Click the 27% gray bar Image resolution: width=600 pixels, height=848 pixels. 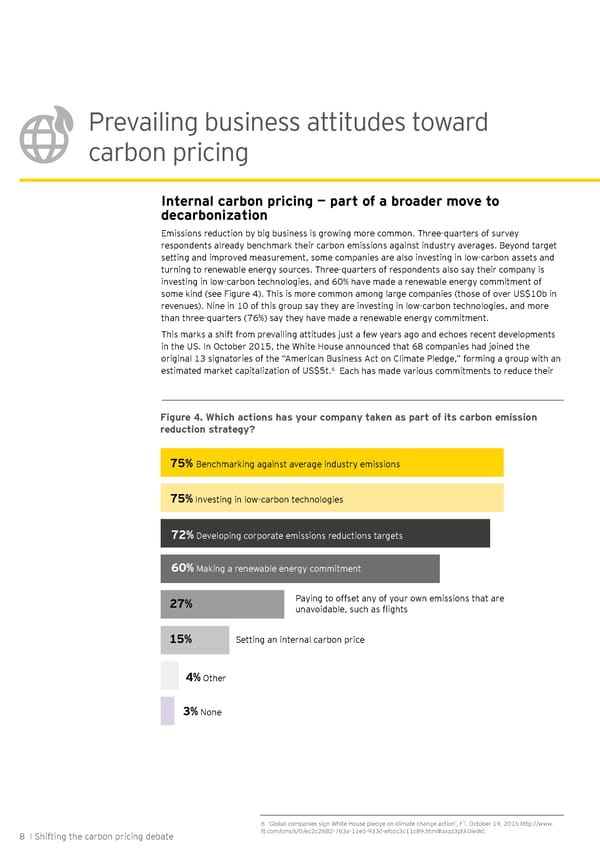tap(222, 604)
